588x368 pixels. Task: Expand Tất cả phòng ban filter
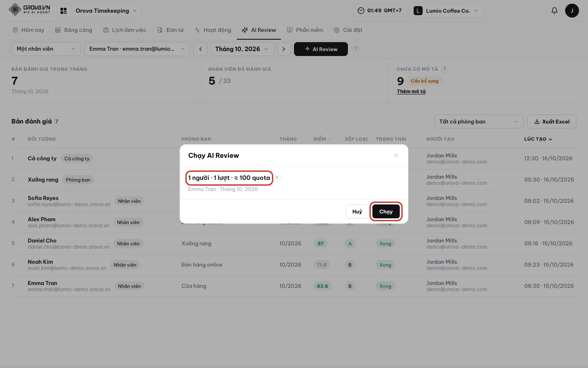click(x=479, y=121)
